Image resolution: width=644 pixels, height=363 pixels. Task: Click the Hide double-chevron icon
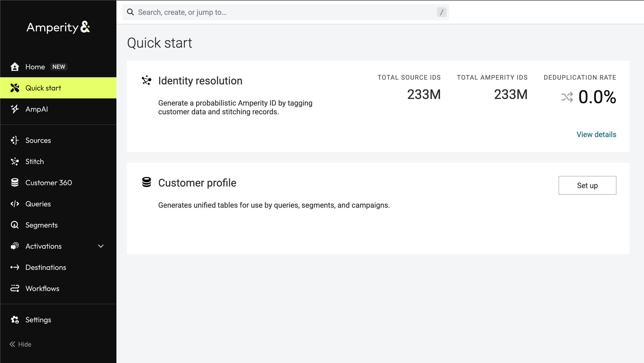pyautogui.click(x=12, y=344)
